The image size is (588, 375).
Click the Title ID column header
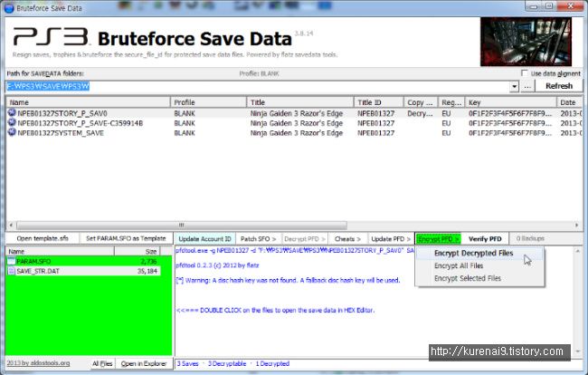pos(378,102)
